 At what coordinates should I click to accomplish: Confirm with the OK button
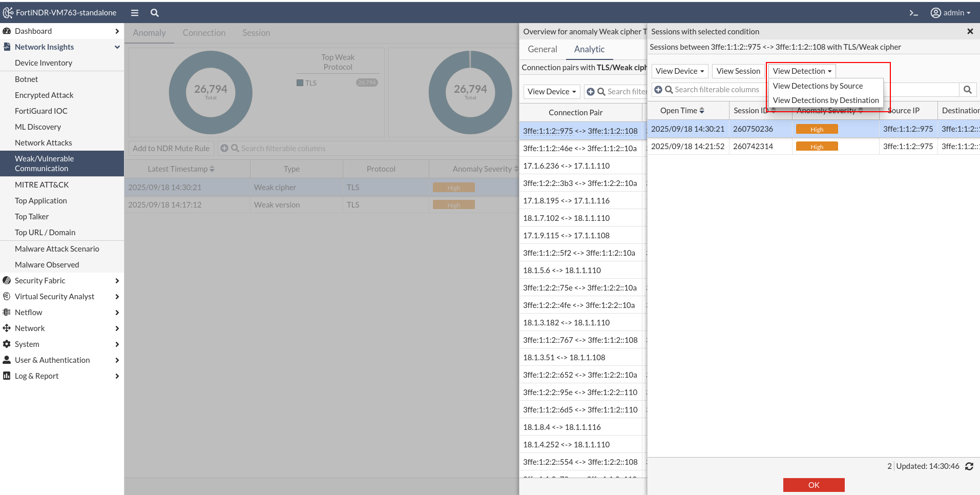[x=814, y=485]
